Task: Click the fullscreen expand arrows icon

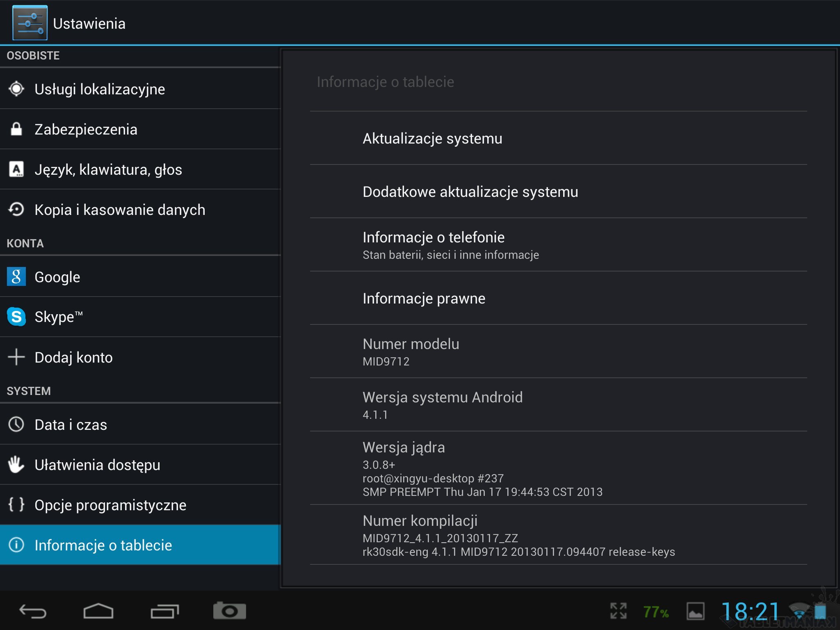Action: pyautogui.click(x=618, y=611)
